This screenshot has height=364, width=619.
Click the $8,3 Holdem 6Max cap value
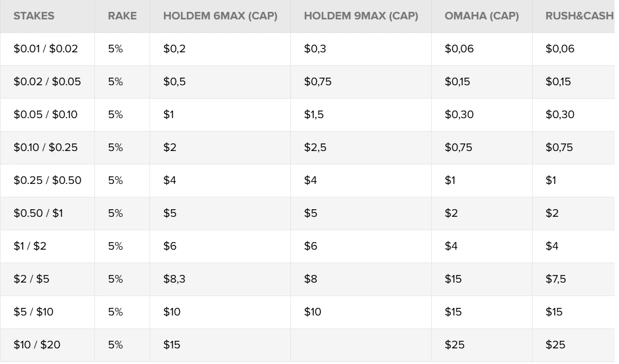pos(174,279)
